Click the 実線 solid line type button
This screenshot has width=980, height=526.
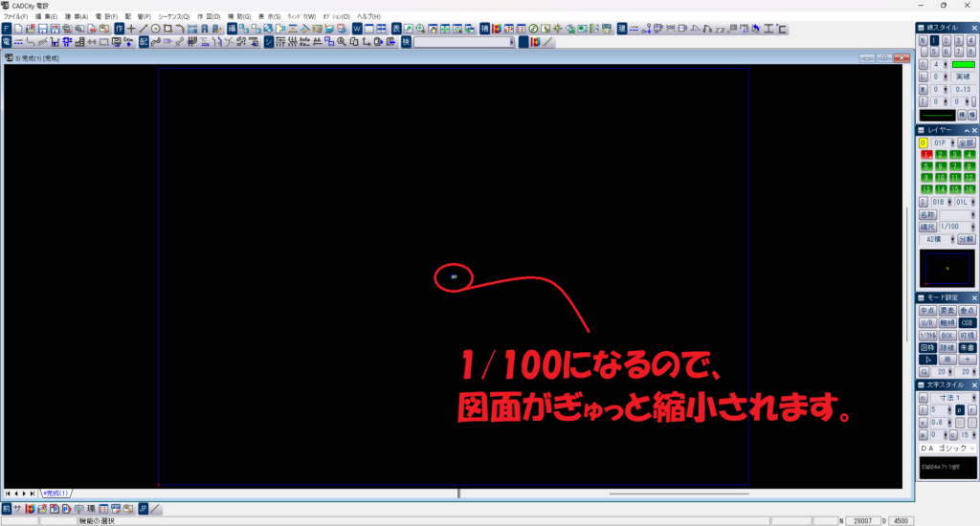[x=963, y=77]
